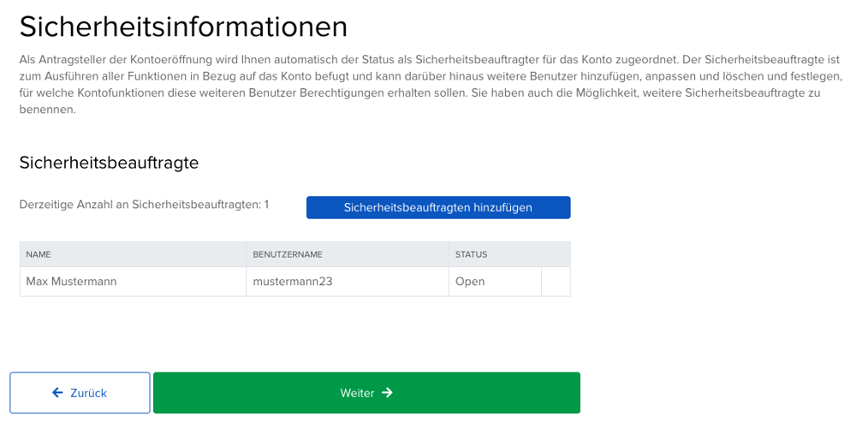Click the Max Mustermann name cell
The width and height of the screenshot is (868, 440).
tap(71, 282)
